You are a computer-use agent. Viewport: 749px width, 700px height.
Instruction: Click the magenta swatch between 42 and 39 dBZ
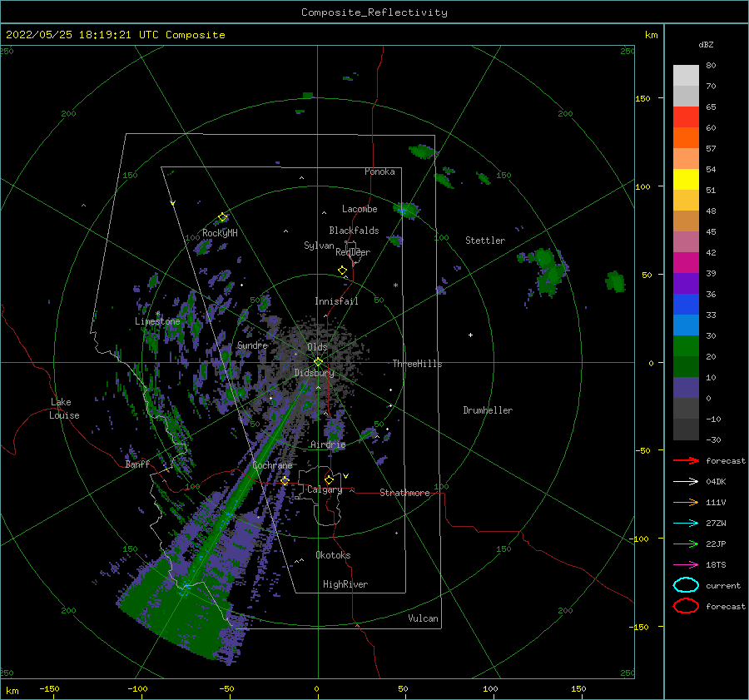point(686,263)
